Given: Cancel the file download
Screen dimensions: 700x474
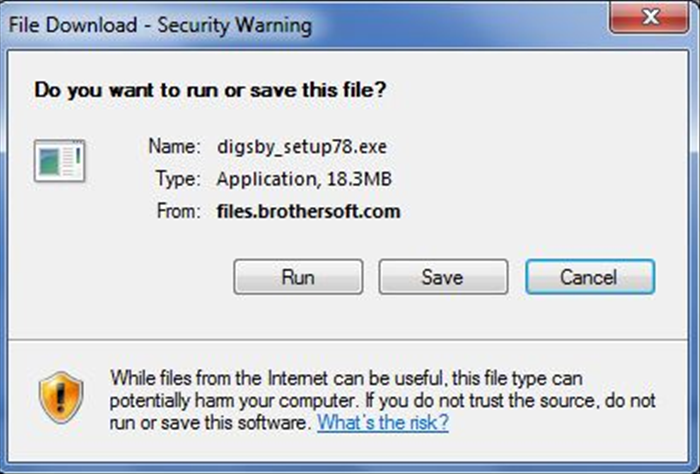Looking at the screenshot, I should pyautogui.click(x=590, y=277).
